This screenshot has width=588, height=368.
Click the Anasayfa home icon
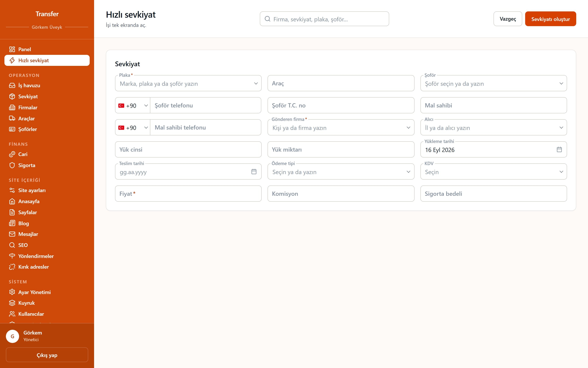[12, 201]
